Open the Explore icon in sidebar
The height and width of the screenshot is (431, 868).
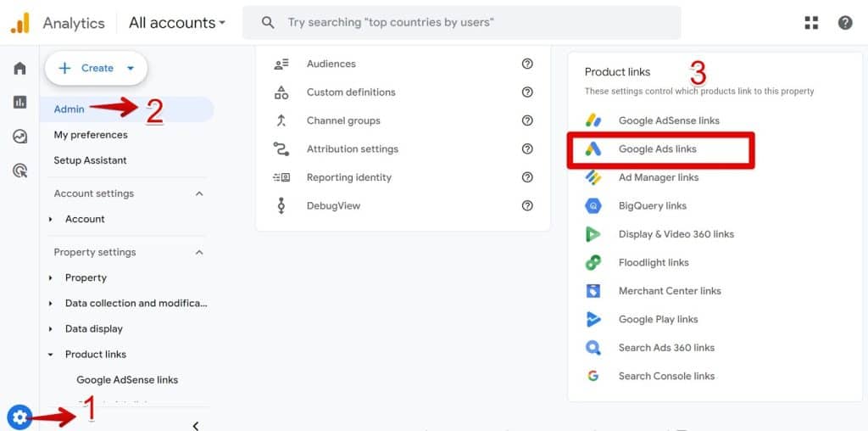tap(20, 137)
